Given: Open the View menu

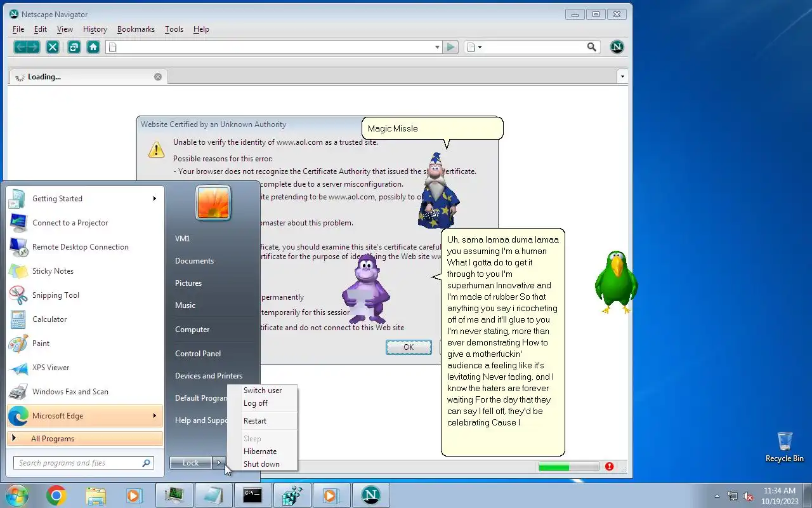Looking at the screenshot, I should pos(65,29).
